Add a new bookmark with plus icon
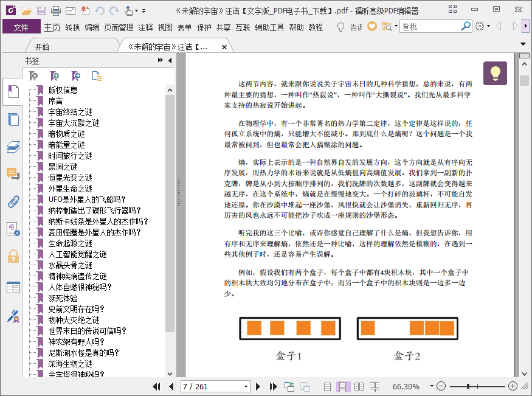 54,76
